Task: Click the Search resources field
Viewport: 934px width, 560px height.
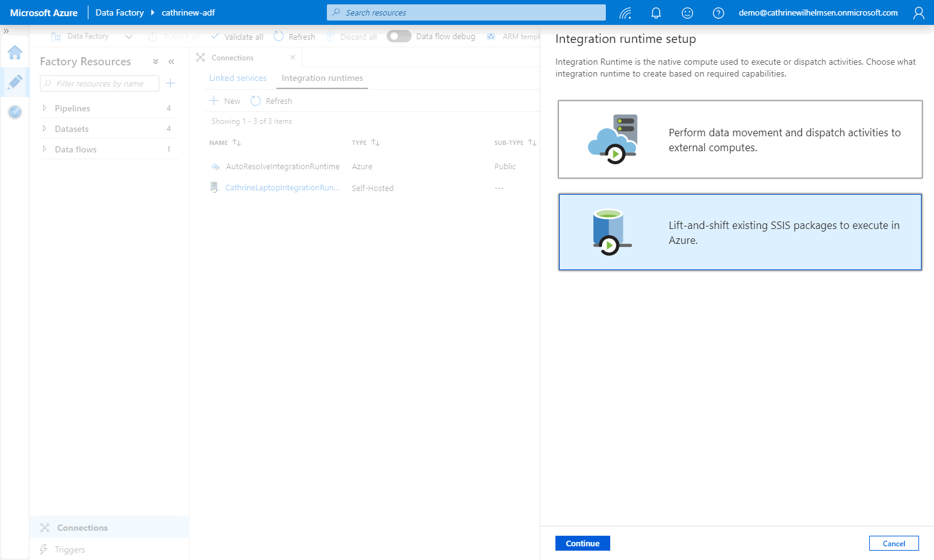Action: (466, 12)
